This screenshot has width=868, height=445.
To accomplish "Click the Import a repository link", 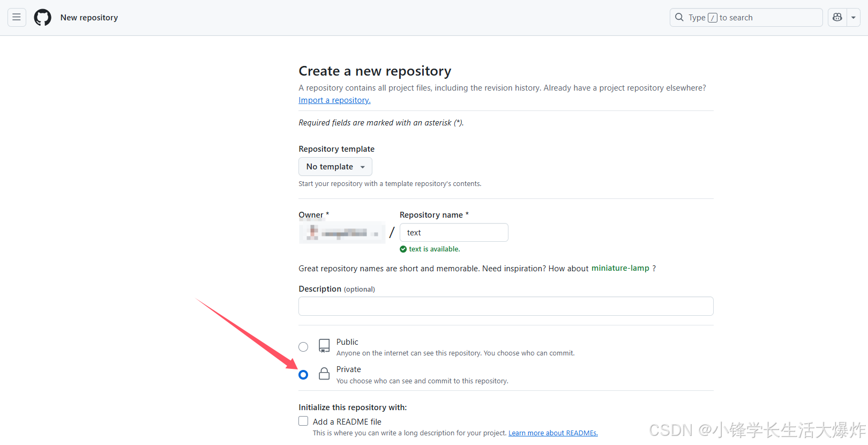I will (x=334, y=100).
